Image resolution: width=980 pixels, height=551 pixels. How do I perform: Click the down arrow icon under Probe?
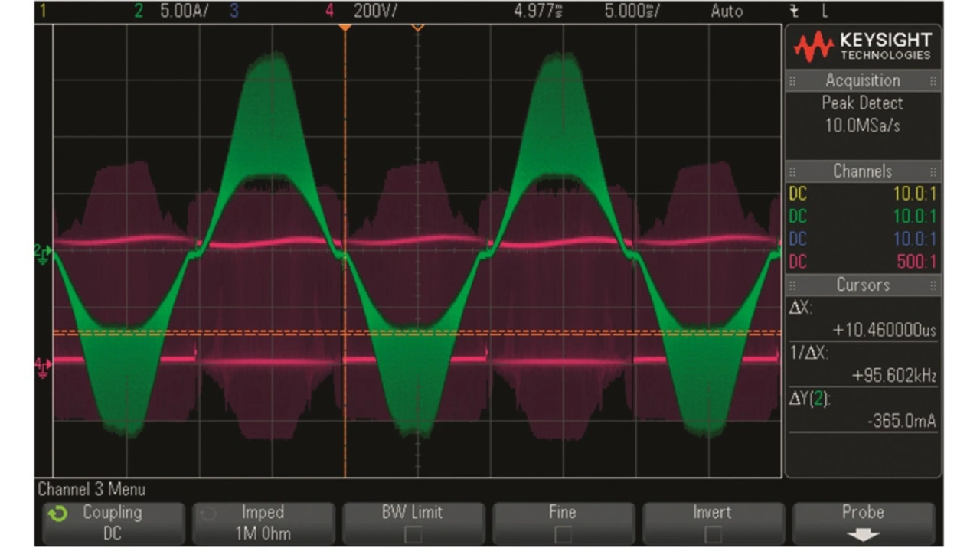(x=863, y=535)
